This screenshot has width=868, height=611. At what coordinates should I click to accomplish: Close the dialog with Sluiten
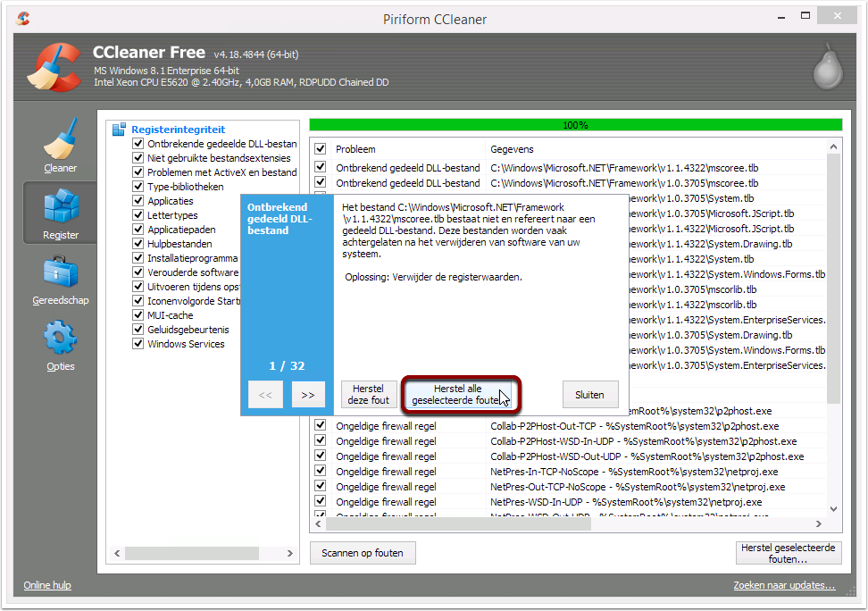click(x=589, y=395)
